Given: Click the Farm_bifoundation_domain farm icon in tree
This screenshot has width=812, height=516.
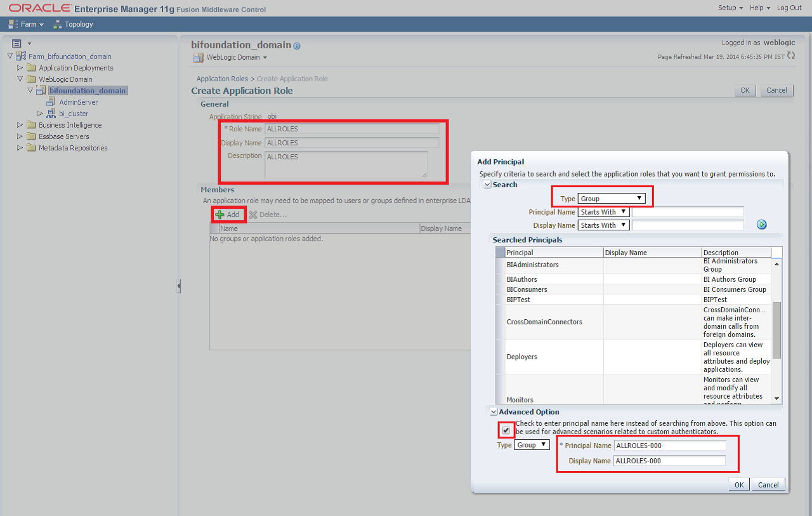Looking at the screenshot, I should point(21,56).
